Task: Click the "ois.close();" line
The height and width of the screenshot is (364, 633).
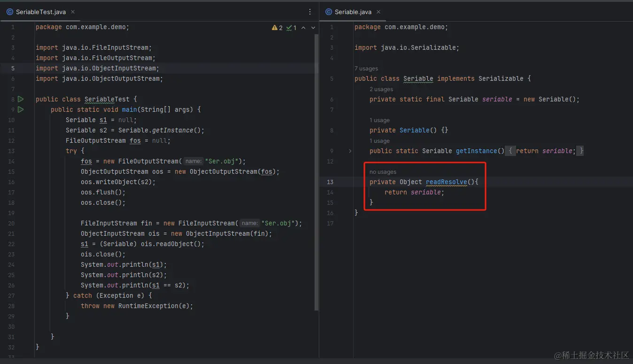Action: coord(103,254)
